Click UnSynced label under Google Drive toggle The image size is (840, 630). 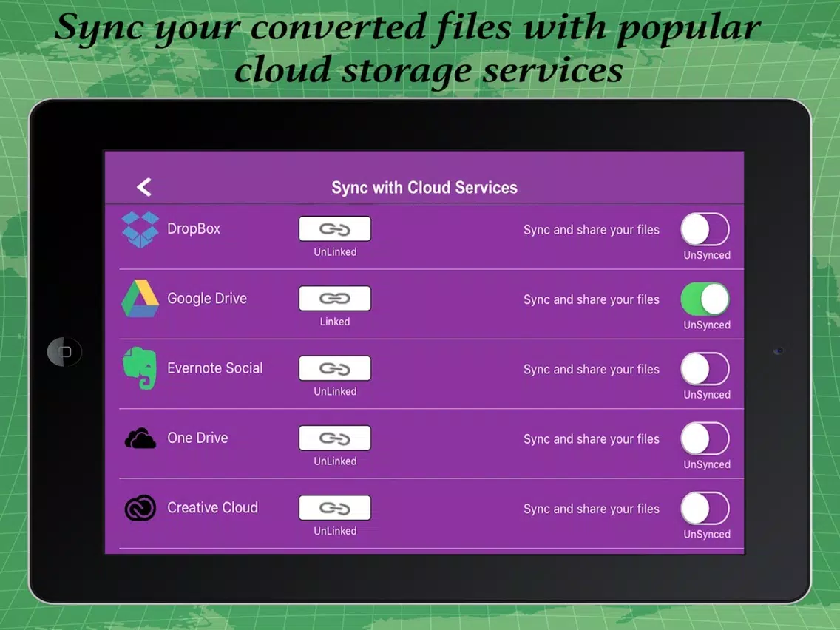point(707,325)
